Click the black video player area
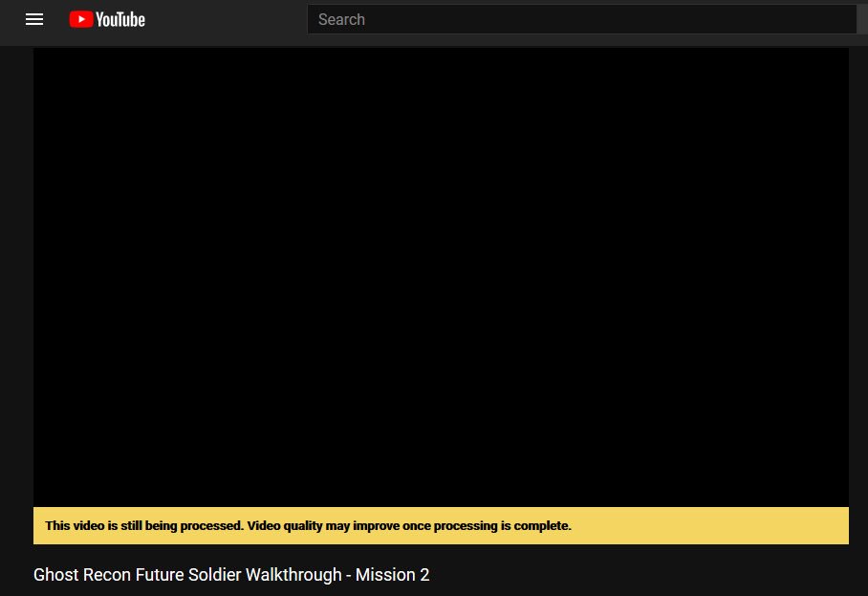Screen dimensions: 868x596 [441, 276]
